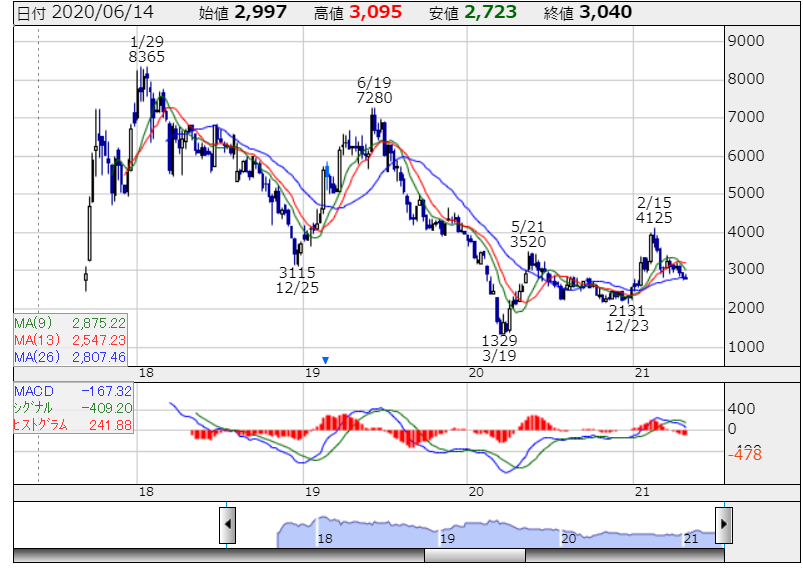The width and height of the screenshot is (803, 568).
Task: Click the left range handle arrow
Action: [227, 525]
